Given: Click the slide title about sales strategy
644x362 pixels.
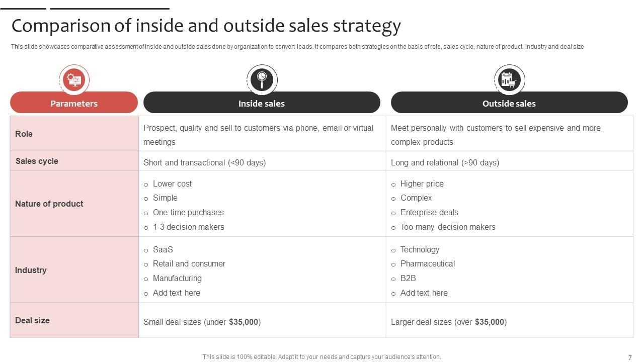Looking at the screenshot, I should point(206,25).
